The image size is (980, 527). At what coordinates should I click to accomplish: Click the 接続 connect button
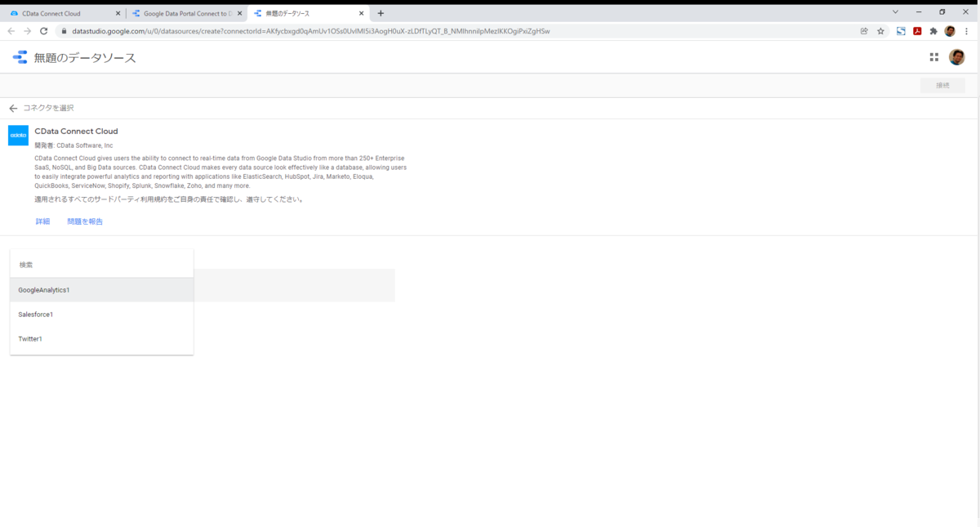pyautogui.click(x=942, y=85)
